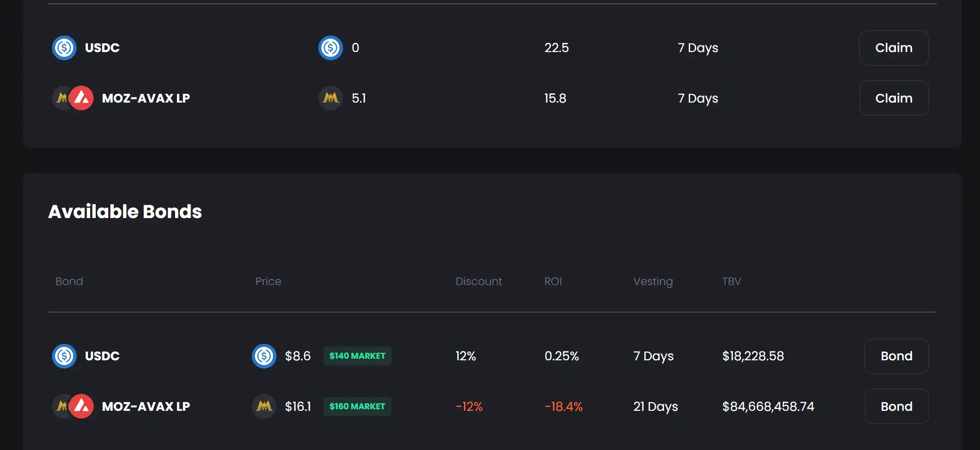Click MOZ-AVAX LP pair icon in claim row
Viewport: 980px width, 450px height.
pyautogui.click(x=73, y=98)
